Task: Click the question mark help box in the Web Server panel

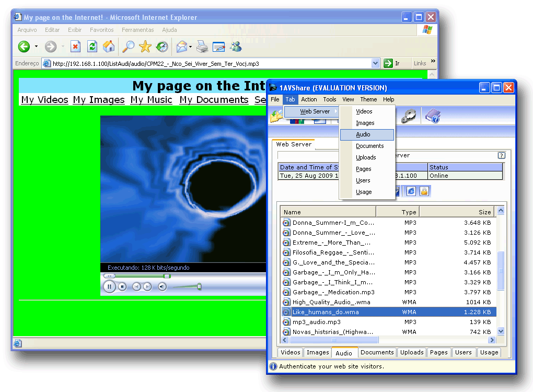Action: click(502, 155)
